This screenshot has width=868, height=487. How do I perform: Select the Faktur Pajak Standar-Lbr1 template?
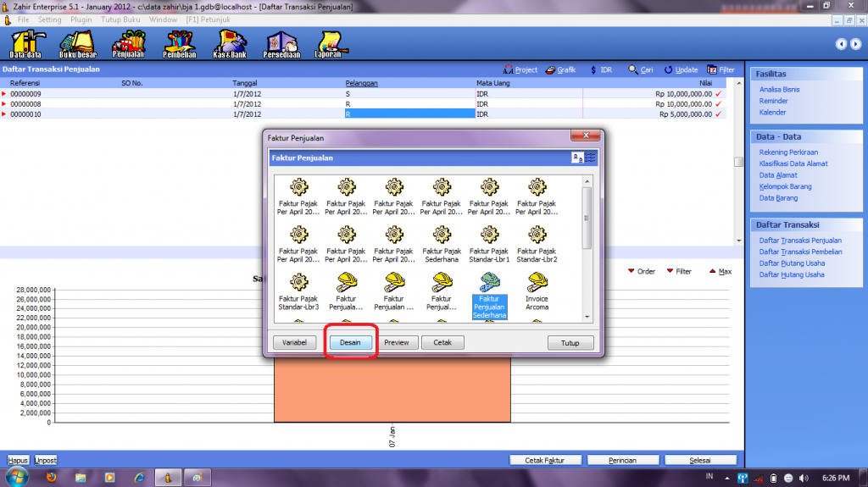pos(489,244)
